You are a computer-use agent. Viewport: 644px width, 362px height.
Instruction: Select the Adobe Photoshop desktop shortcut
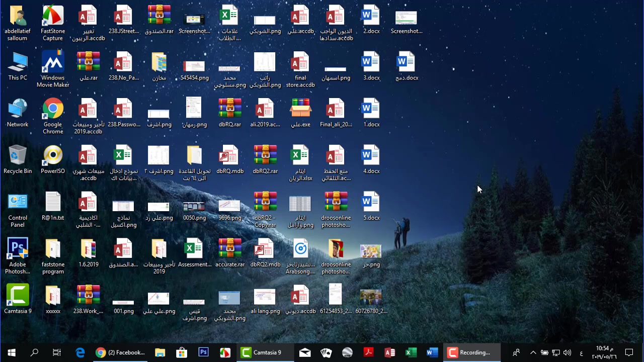(x=18, y=256)
